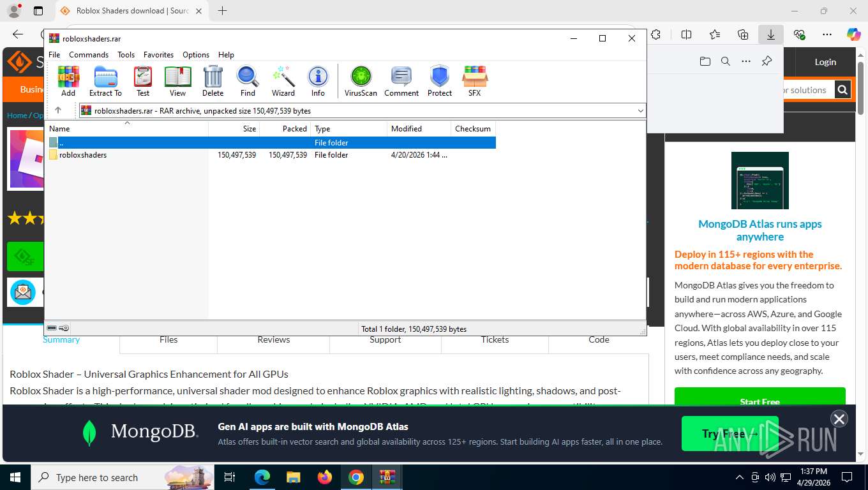Screen dimensions: 868x490
Task: Open the Favorites menu
Action: pyautogui.click(x=158, y=55)
